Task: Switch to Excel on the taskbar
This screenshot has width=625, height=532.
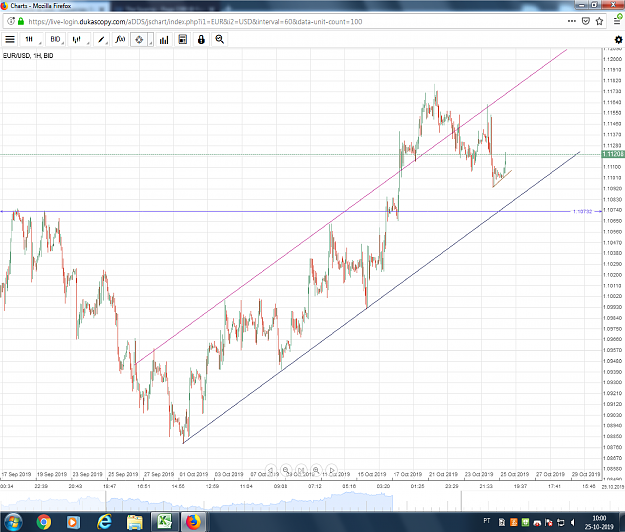Action: pyautogui.click(x=165, y=522)
